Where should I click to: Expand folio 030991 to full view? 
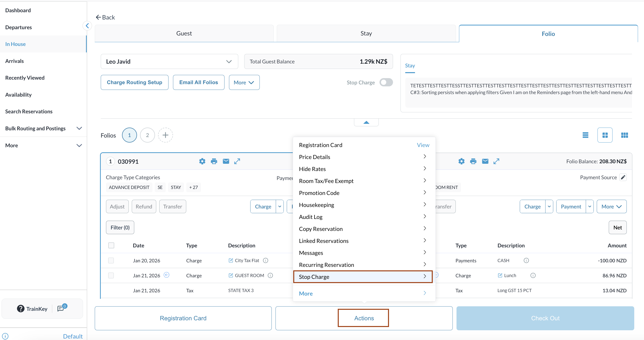tap(237, 161)
